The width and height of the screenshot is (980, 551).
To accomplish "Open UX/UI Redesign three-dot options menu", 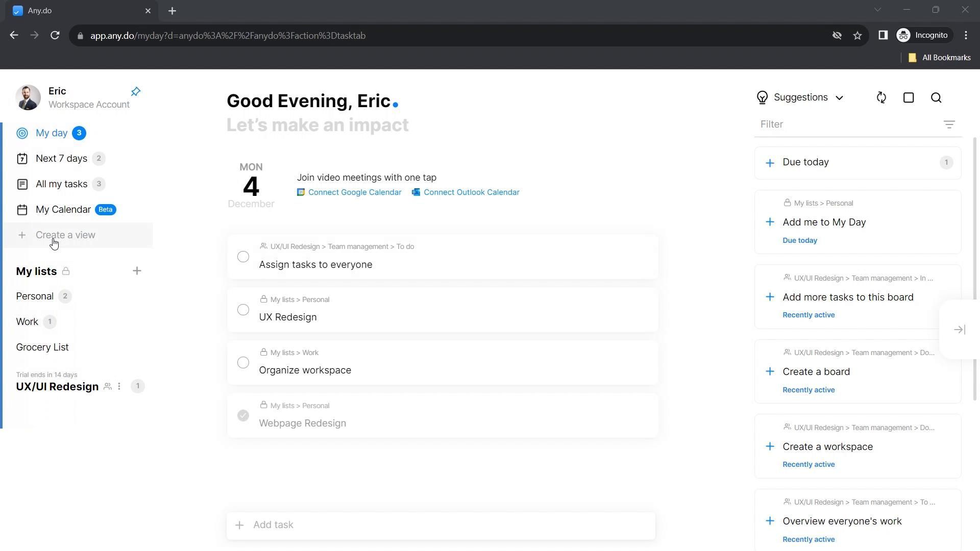I will pyautogui.click(x=119, y=386).
